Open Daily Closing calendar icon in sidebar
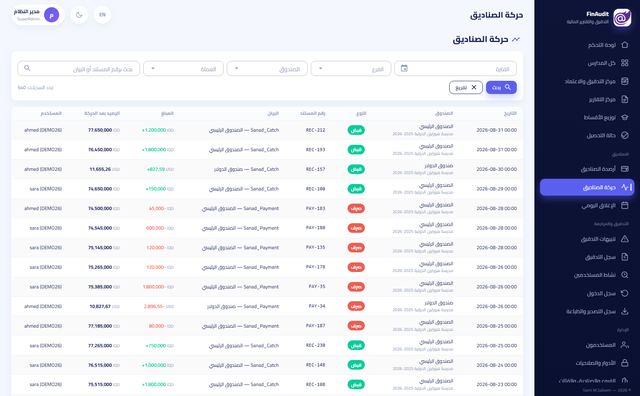This screenshot has width=640, height=396. [624, 205]
